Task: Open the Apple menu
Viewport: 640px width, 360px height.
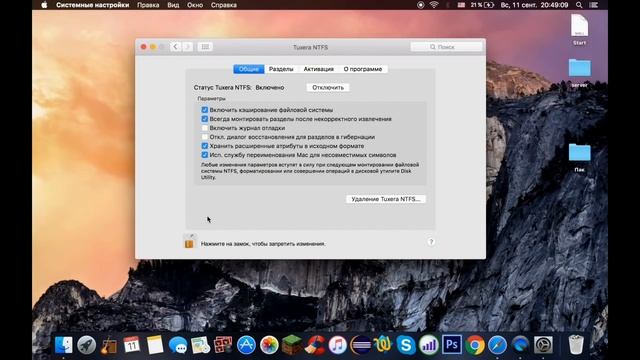Action: 44,5
